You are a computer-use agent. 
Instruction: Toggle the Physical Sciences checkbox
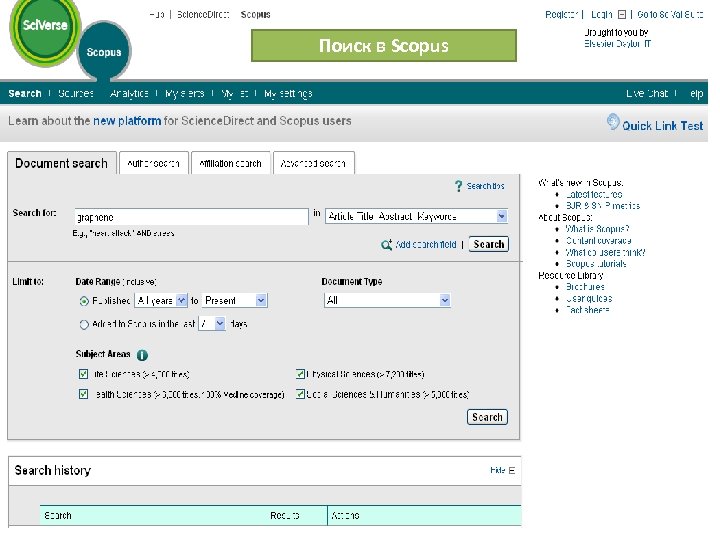(300, 374)
